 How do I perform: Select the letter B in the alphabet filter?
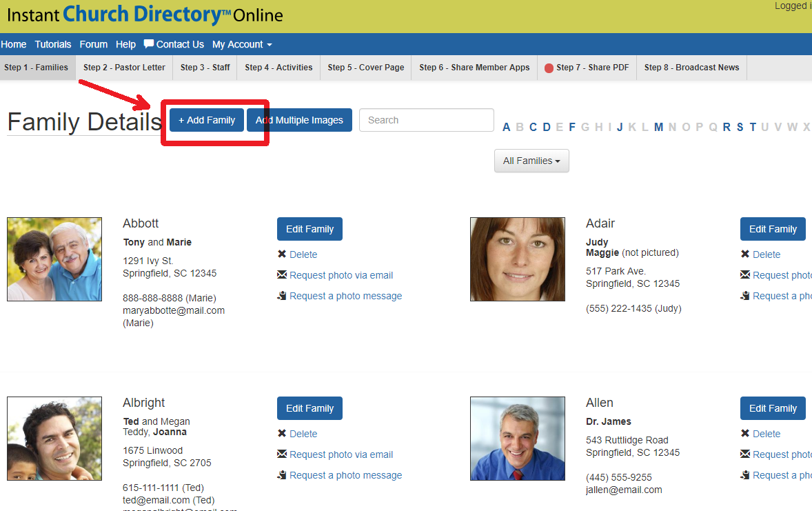(x=520, y=127)
